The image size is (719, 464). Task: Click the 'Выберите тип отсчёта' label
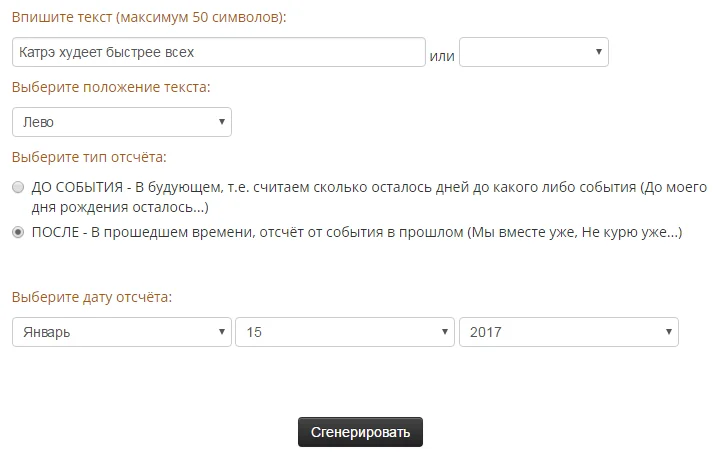tap(89, 157)
